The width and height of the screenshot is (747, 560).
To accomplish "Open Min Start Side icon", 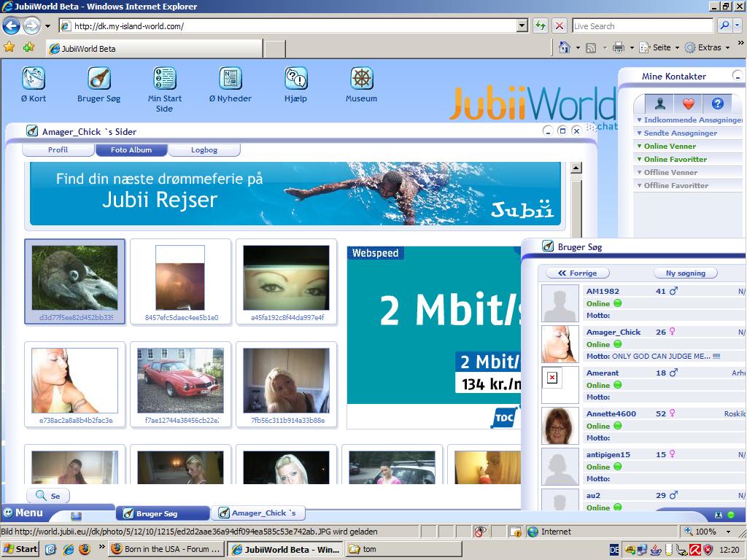I will click(165, 78).
